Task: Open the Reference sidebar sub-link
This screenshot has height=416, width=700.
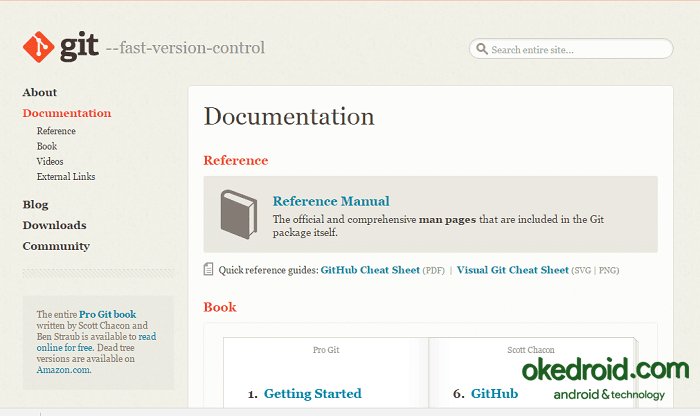Action: coord(56,131)
